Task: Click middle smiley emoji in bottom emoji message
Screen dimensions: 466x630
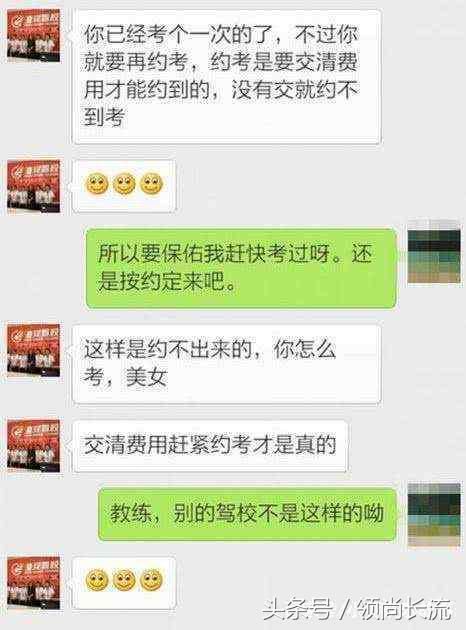Action: pyautogui.click(x=124, y=580)
